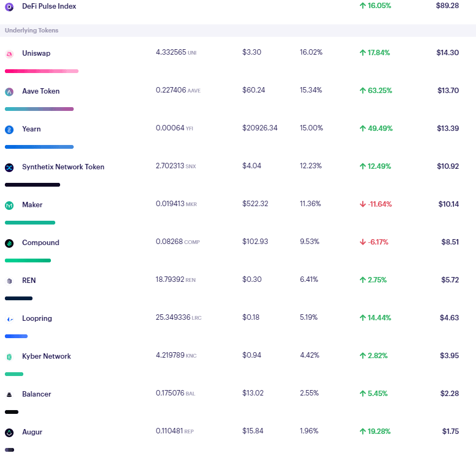This screenshot has width=476, height=455.
Task: Click the green up arrow beside 2.75%
Action: 362,280
